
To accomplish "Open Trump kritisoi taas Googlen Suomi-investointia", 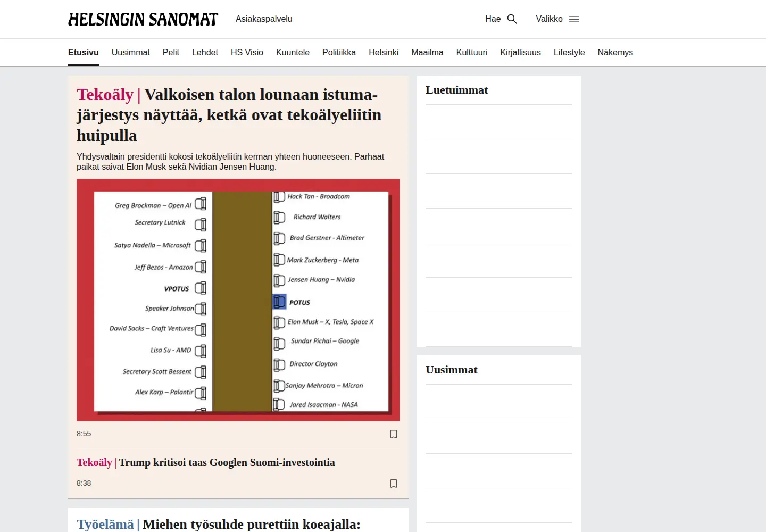I will tap(227, 462).
